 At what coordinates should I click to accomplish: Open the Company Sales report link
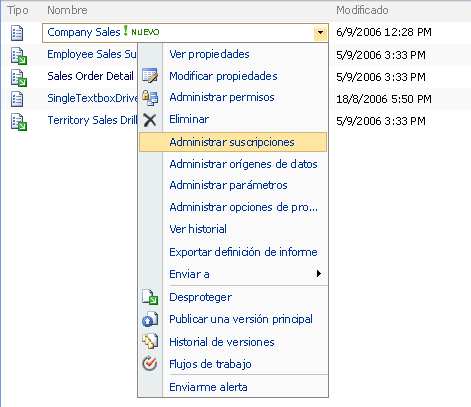(x=84, y=32)
